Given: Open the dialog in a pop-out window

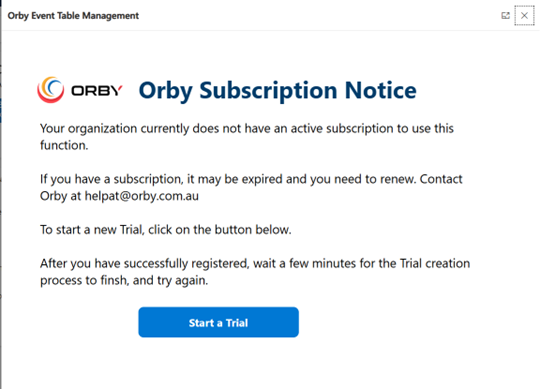Looking at the screenshot, I should 505,15.
